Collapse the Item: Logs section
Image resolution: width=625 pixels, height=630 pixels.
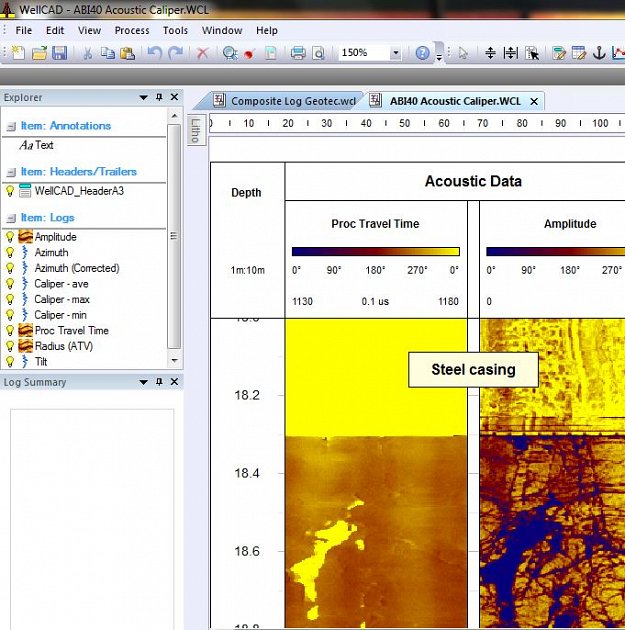[x=10, y=218]
